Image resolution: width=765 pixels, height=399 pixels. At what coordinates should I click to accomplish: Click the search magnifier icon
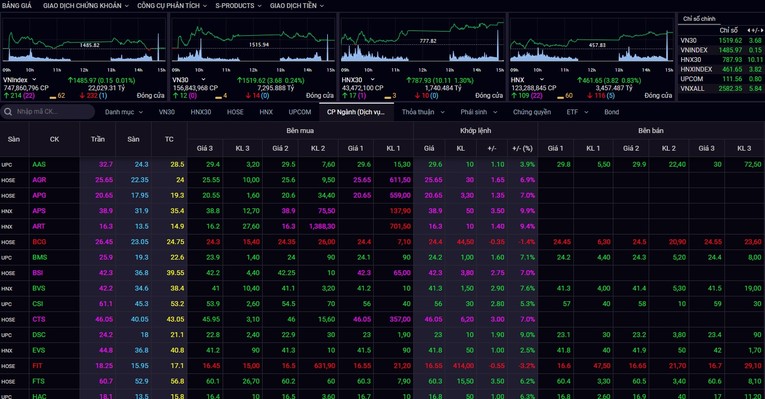(x=8, y=112)
